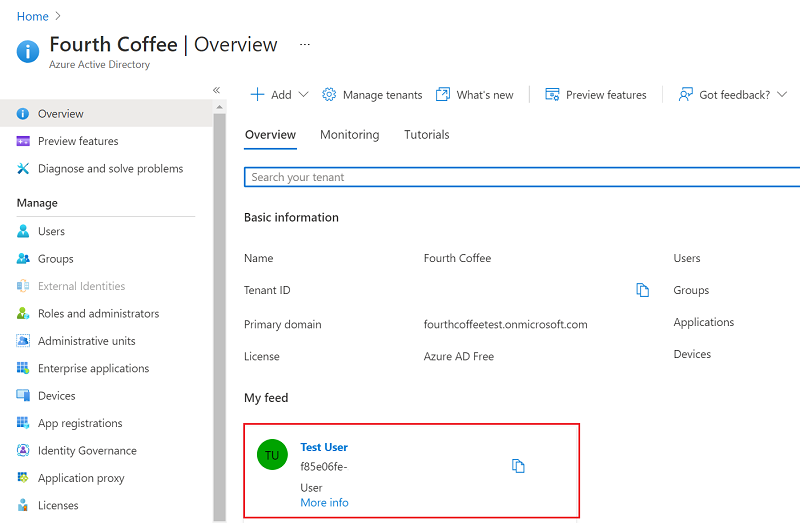
Task: Focus the Search your tenant field
Action: (522, 177)
